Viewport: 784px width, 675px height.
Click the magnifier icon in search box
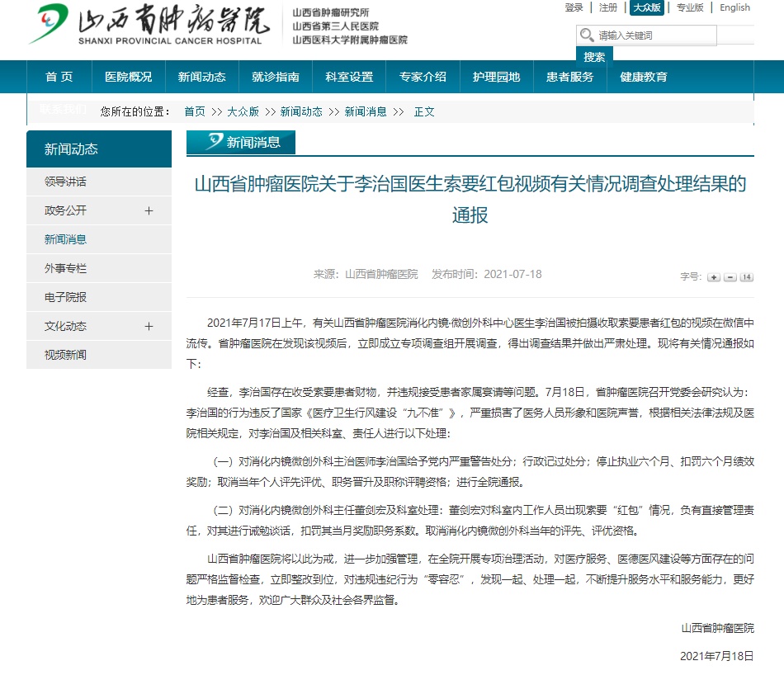[587, 35]
